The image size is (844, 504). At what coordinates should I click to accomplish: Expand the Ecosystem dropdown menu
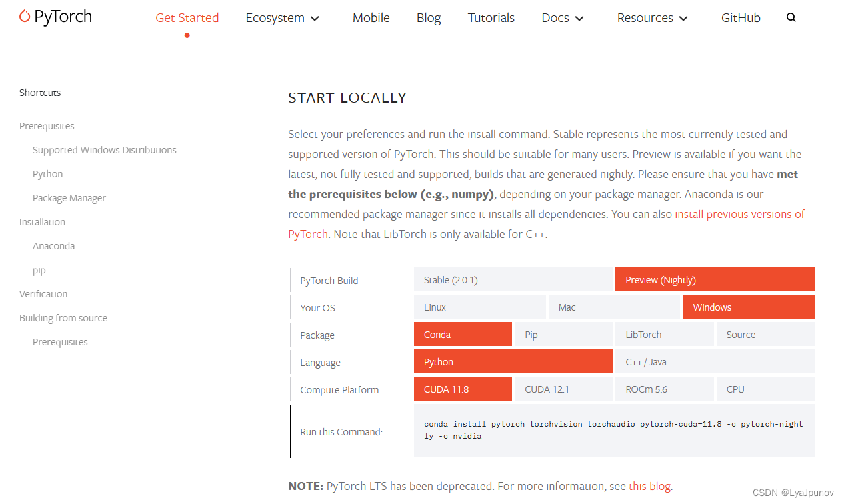283,18
